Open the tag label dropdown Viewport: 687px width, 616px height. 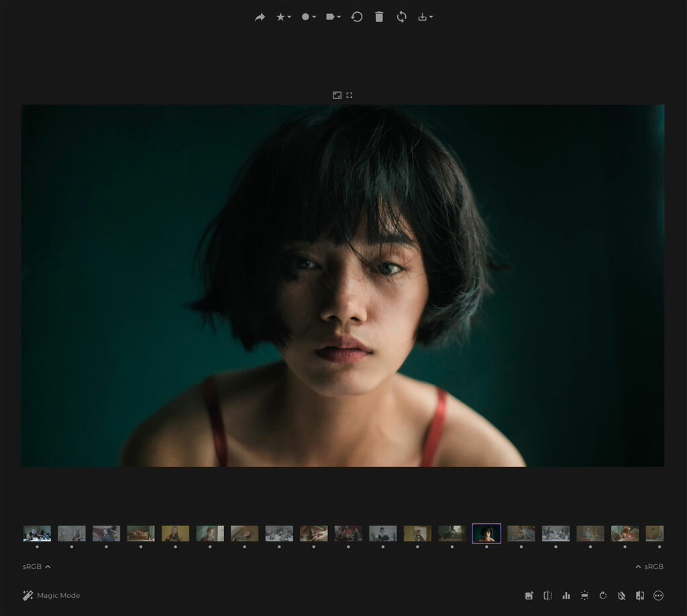coord(333,17)
